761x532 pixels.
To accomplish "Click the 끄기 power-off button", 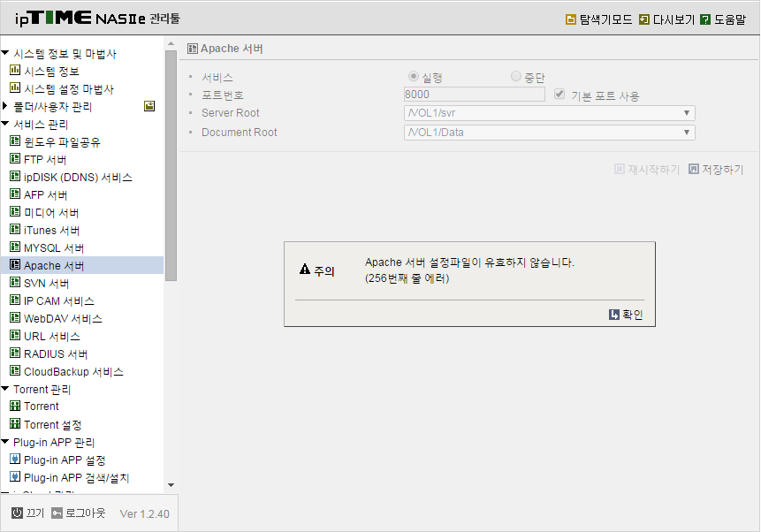I will (28, 513).
